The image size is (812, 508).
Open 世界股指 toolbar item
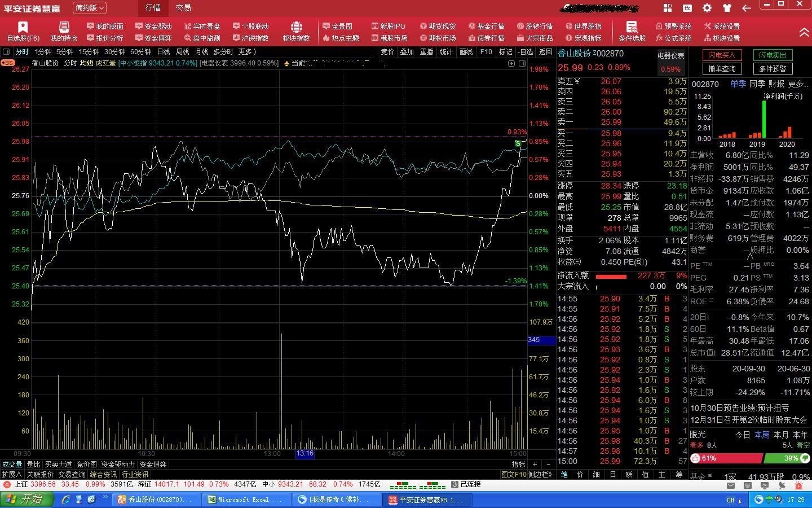coord(583,26)
